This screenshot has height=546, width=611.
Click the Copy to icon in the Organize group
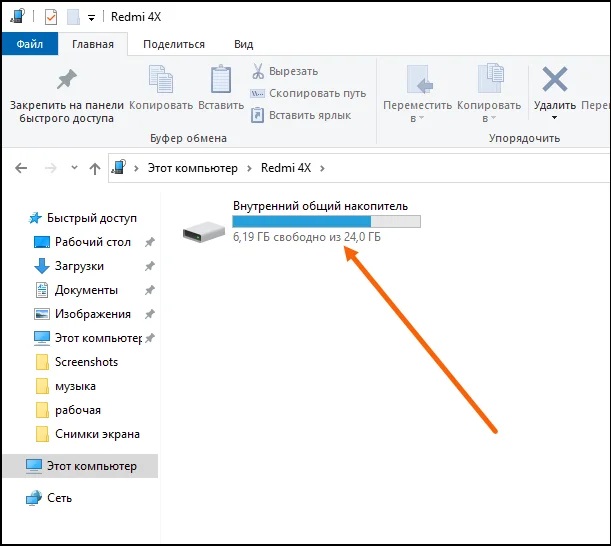tap(490, 78)
